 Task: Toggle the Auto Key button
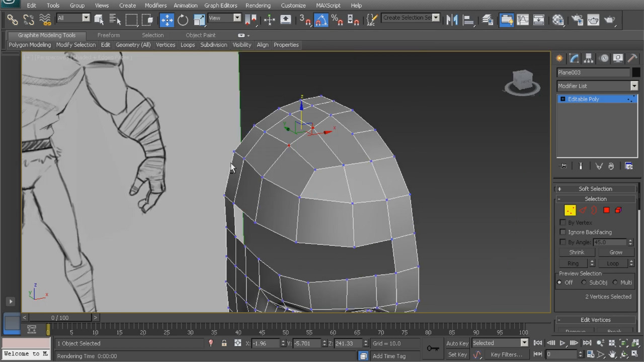[457, 343]
